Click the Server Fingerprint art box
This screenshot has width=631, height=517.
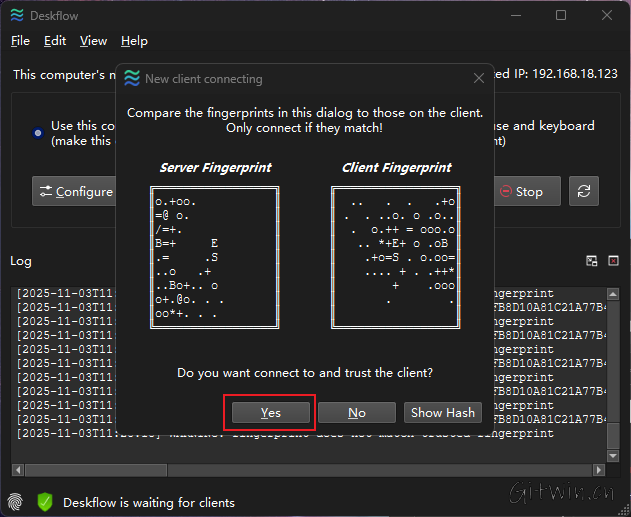(x=215, y=257)
